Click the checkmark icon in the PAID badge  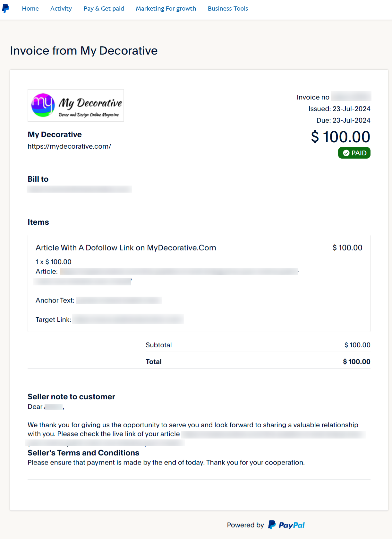[x=346, y=153]
